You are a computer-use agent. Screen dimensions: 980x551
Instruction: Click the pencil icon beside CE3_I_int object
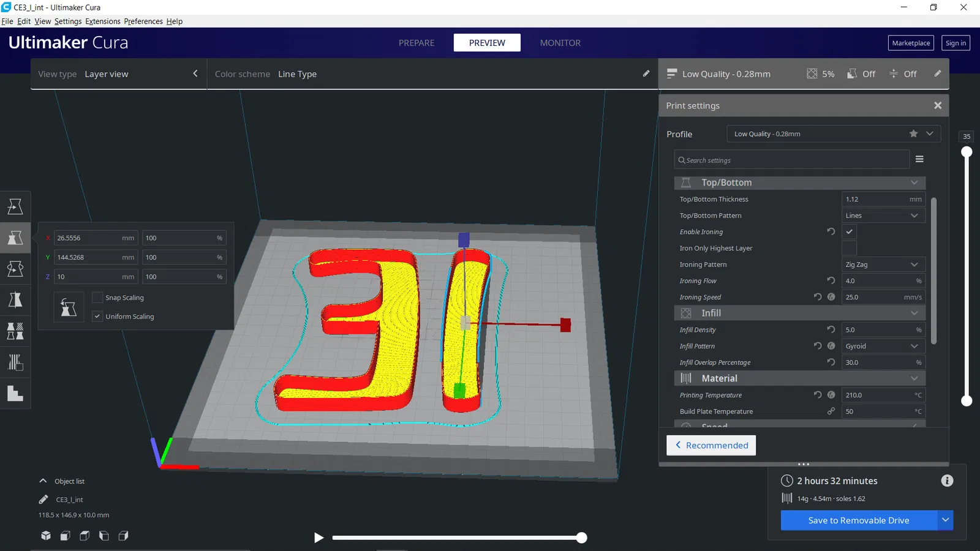click(x=43, y=500)
